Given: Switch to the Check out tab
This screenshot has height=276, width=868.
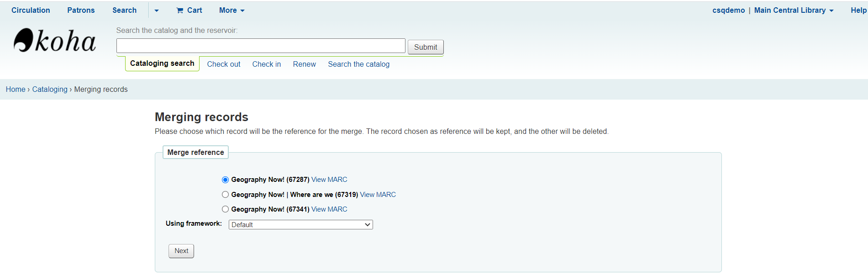Looking at the screenshot, I should pyautogui.click(x=224, y=64).
